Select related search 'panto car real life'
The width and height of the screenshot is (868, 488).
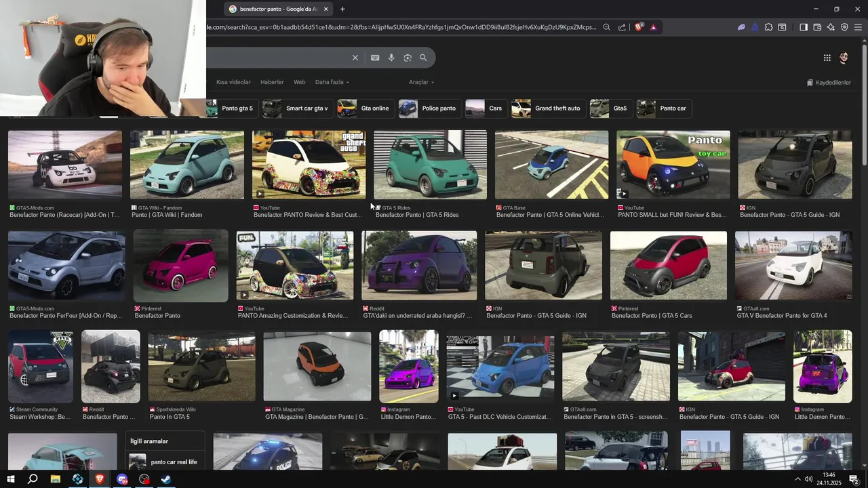coord(166,462)
